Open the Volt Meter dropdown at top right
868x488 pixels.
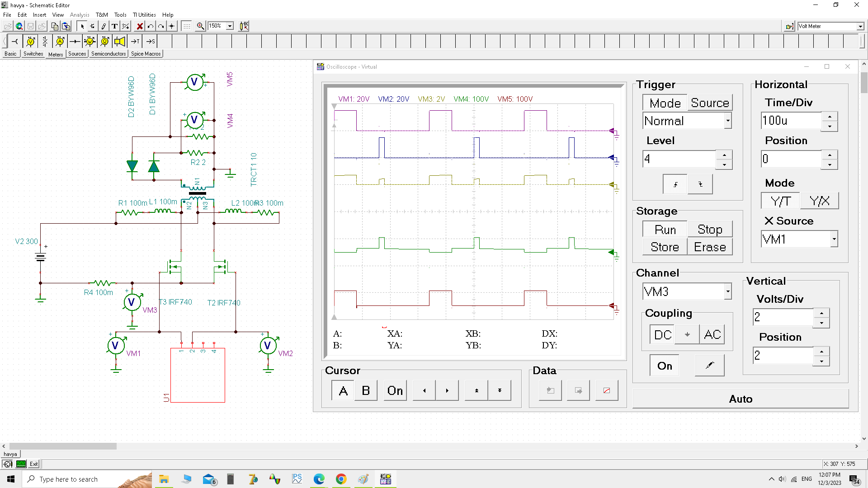[x=860, y=26]
